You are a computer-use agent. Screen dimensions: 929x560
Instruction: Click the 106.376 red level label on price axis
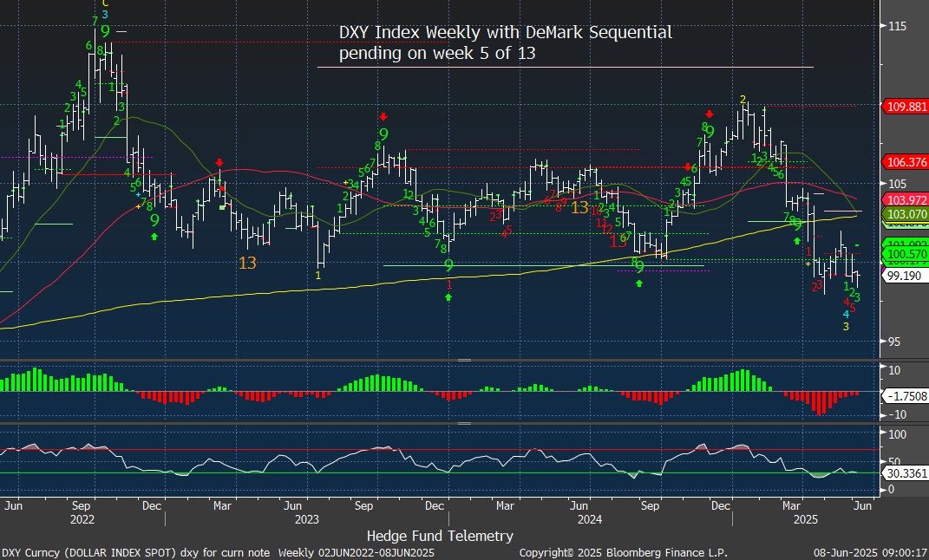point(905,162)
